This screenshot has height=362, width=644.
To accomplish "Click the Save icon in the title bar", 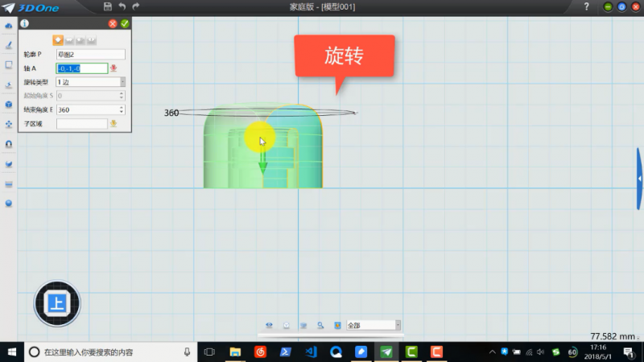I will pyautogui.click(x=108, y=6).
